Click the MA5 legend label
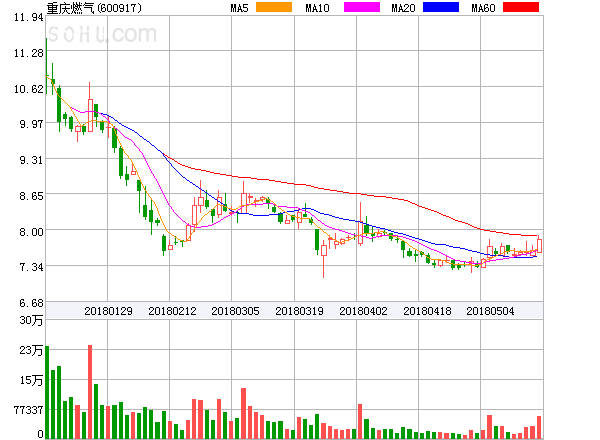The height and width of the screenshot is (440, 600). tap(239, 8)
